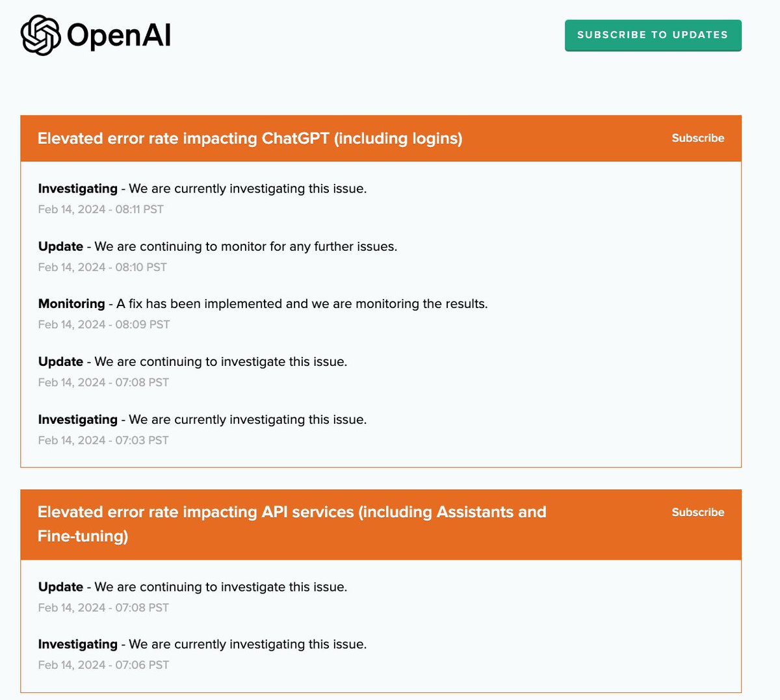Open the ChatGPT elevated error rate incident title
This screenshot has height=700, width=780.
coord(250,138)
